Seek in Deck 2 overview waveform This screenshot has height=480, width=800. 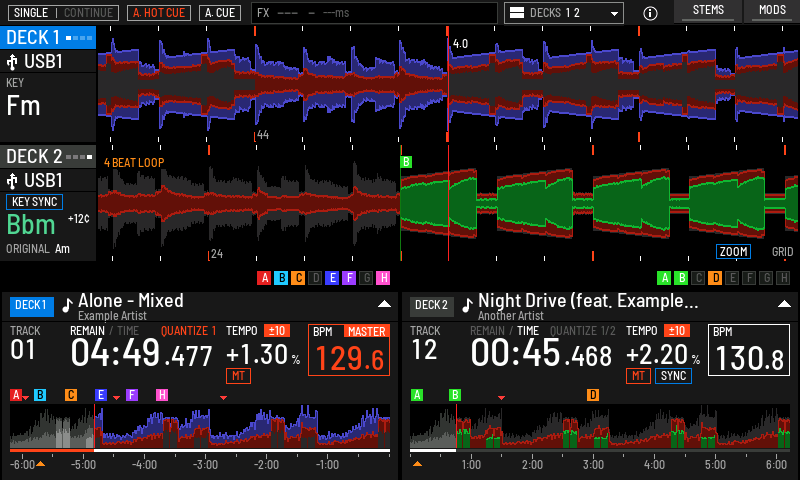tap(600, 426)
